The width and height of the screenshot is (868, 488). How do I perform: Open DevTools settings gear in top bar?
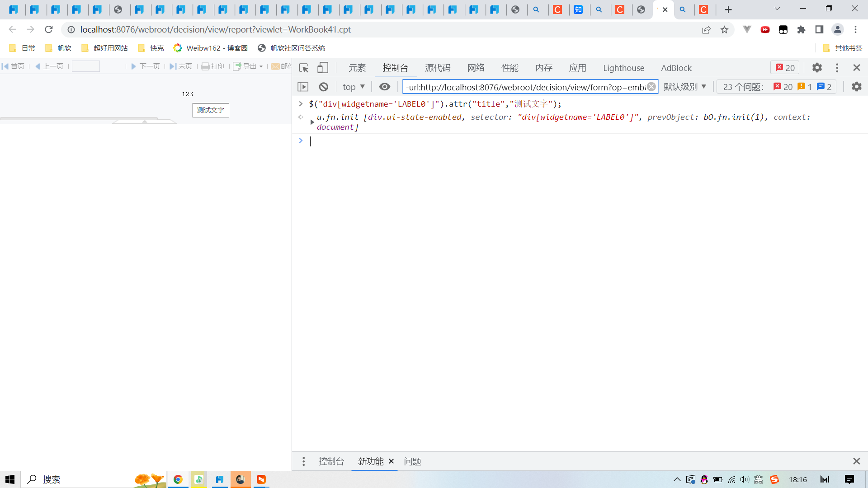point(817,68)
